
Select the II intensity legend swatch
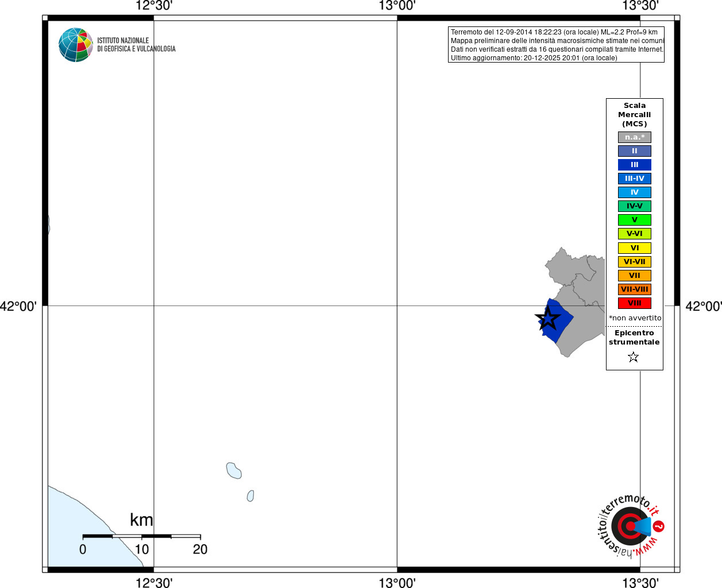(x=635, y=151)
